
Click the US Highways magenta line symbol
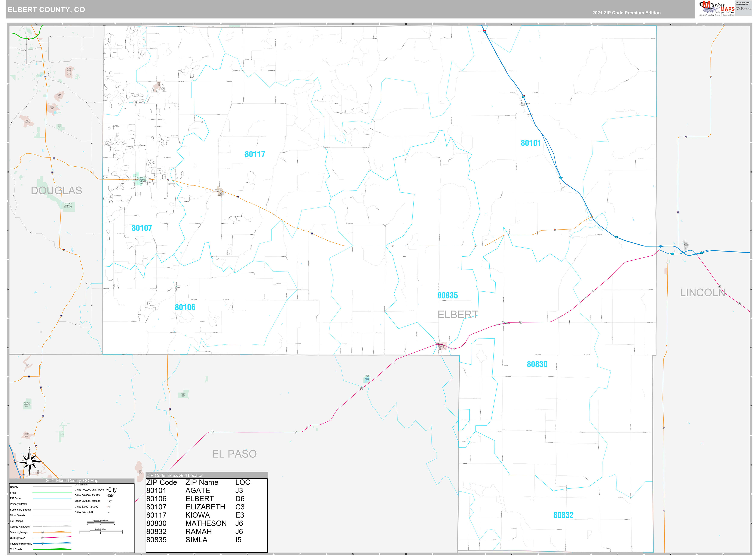[50, 538]
